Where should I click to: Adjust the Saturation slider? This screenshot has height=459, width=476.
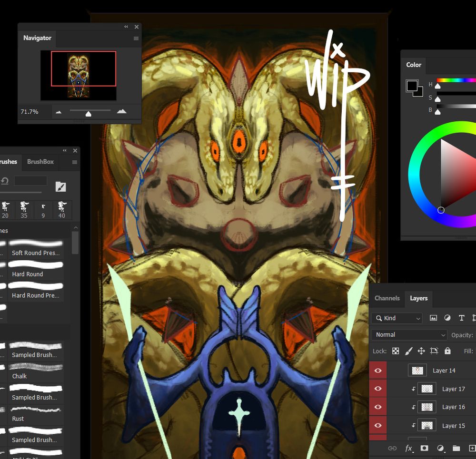tap(437, 99)
